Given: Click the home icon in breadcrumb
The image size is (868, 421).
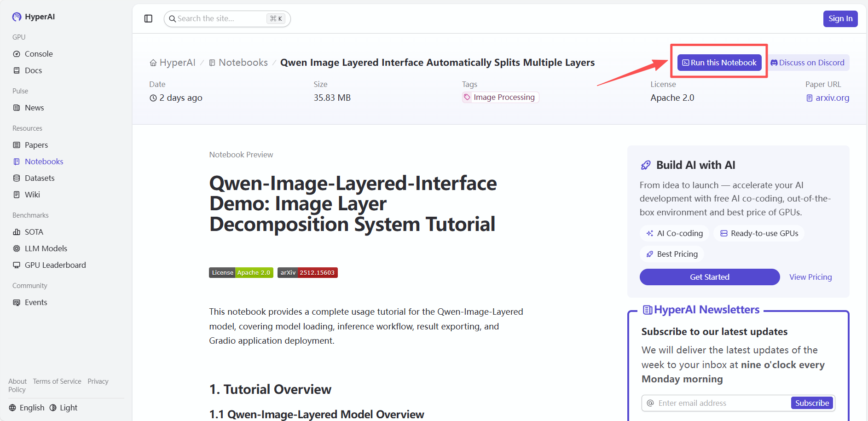Looking at the screenshot, I should [x=153, y=63].
